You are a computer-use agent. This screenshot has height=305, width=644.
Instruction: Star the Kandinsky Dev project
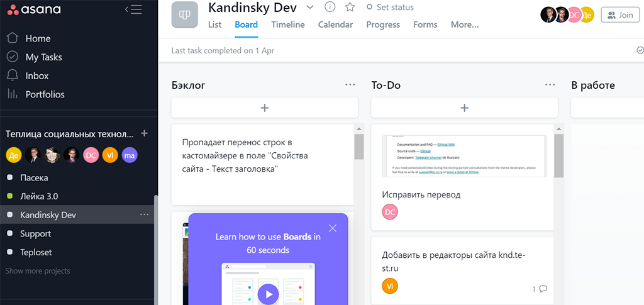click(x=350, y=7)
